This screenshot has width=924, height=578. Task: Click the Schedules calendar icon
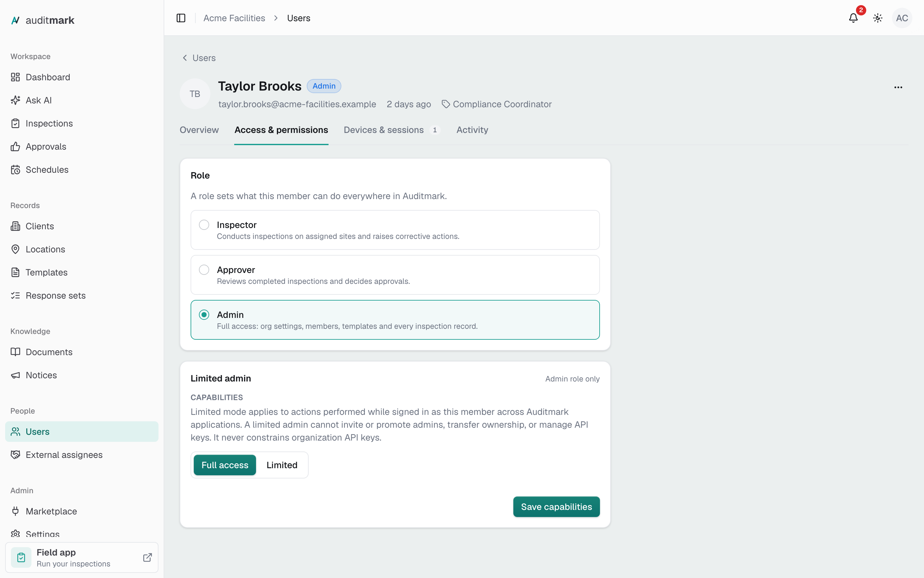coord(15,170)
